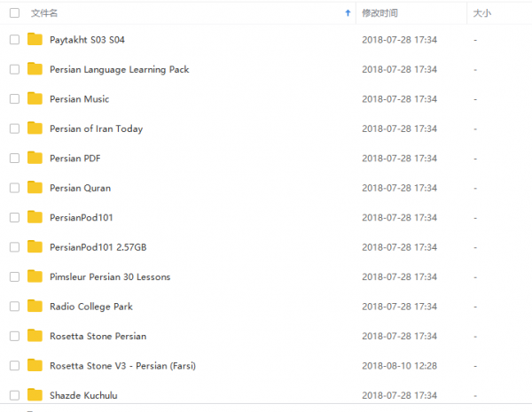Check the box for Paytakht S03 S04
The height and width of the screenshot is (412, 532).
coord(14,40)
